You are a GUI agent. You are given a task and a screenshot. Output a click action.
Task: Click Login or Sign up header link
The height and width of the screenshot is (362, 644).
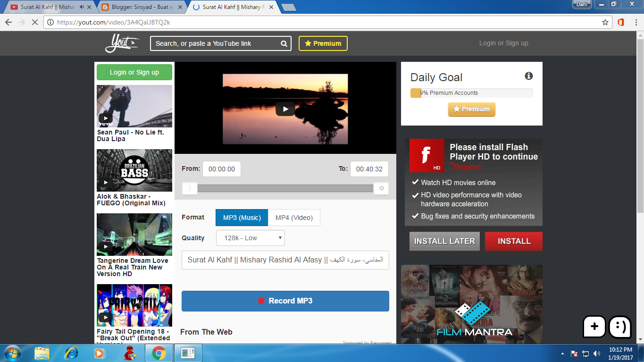(503, 43)
